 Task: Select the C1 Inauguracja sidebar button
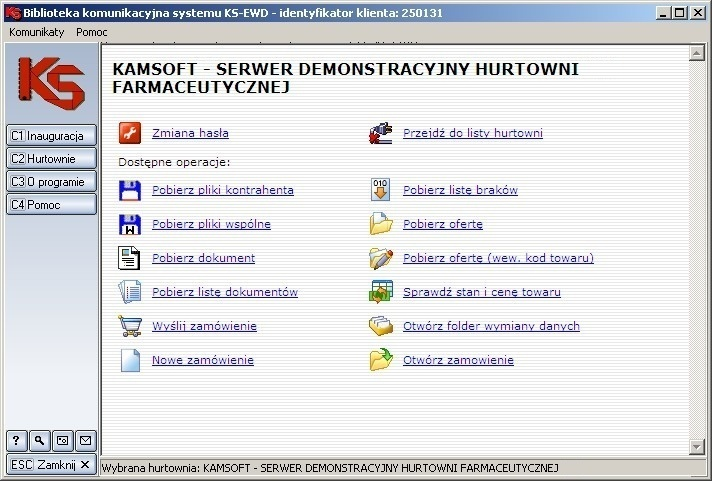pyautogui.click(x=51, y=135)
